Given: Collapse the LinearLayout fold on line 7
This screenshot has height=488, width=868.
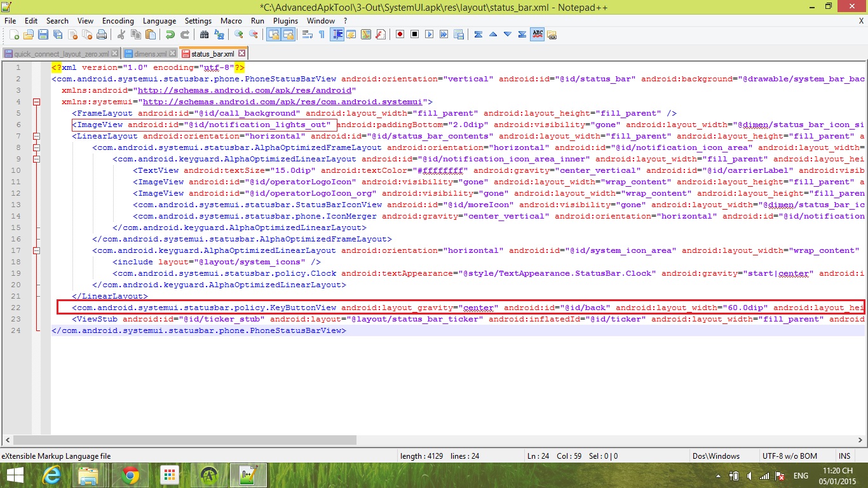Looking at the screenshot, I should pos(36,136).
